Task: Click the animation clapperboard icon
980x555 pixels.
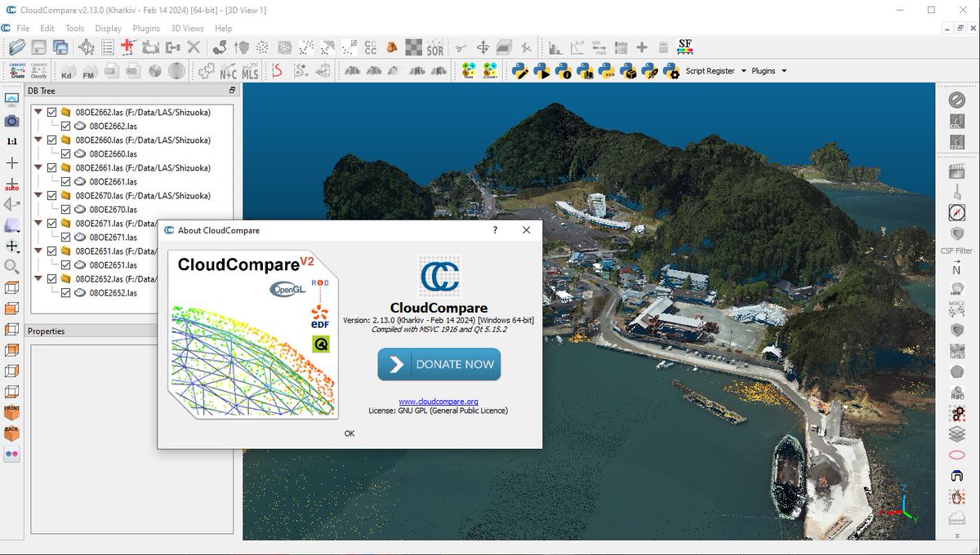Action: [956, 171]
